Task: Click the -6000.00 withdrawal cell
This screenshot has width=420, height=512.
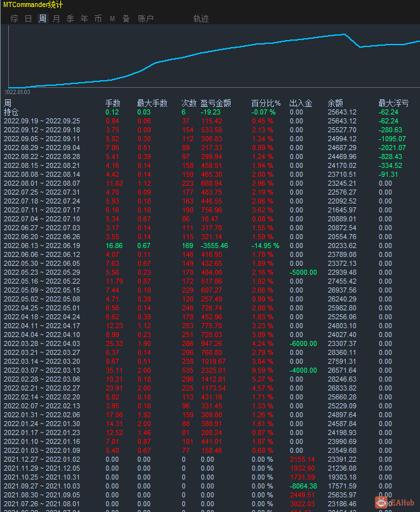Action: (303, 343)
